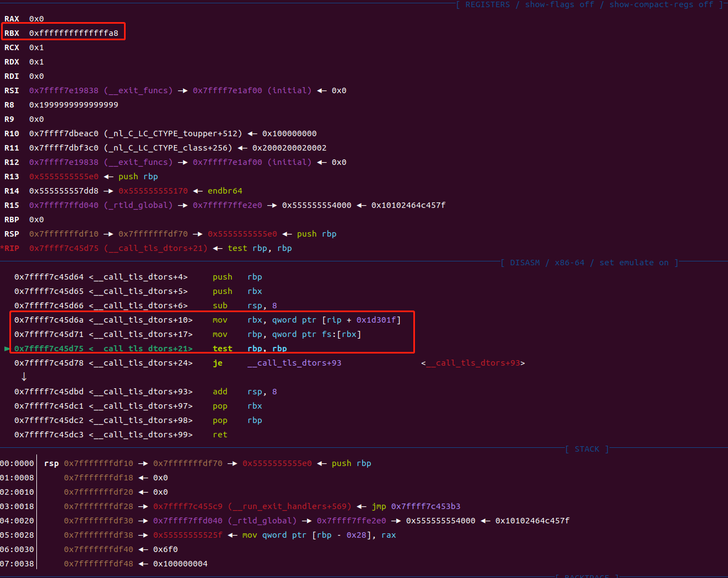Click the <__call_tls_dtors+93> jump target annotation
The width and height of the screenshot is (728, 578).
coord(473,363)
